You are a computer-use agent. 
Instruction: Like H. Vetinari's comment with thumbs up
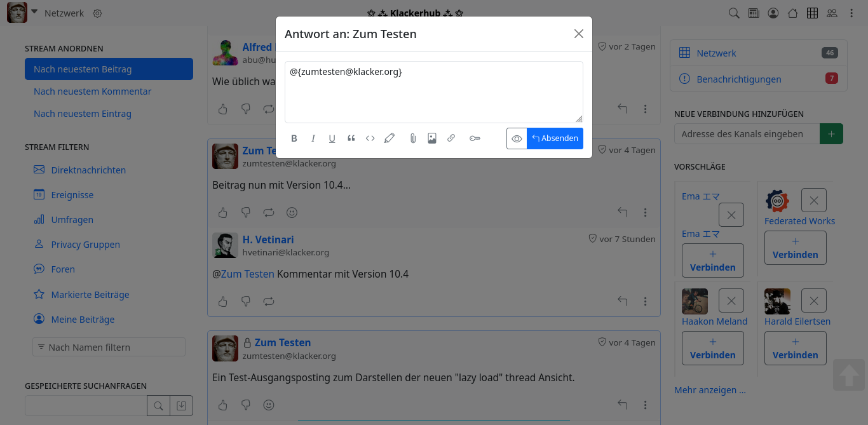click(223, 301)
